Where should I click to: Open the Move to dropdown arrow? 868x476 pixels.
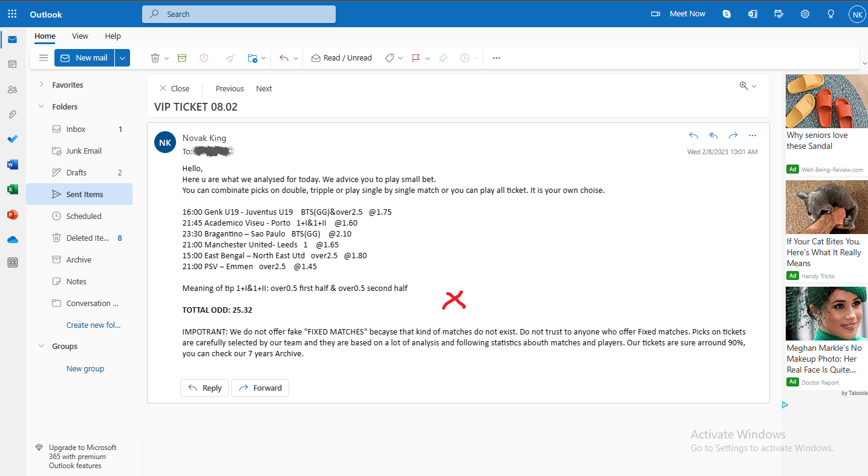pyautogui.click(x=263, y=59)
